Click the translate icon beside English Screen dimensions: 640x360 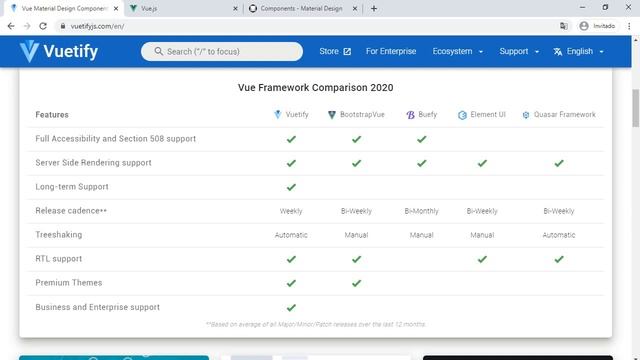tap(558, 52)
